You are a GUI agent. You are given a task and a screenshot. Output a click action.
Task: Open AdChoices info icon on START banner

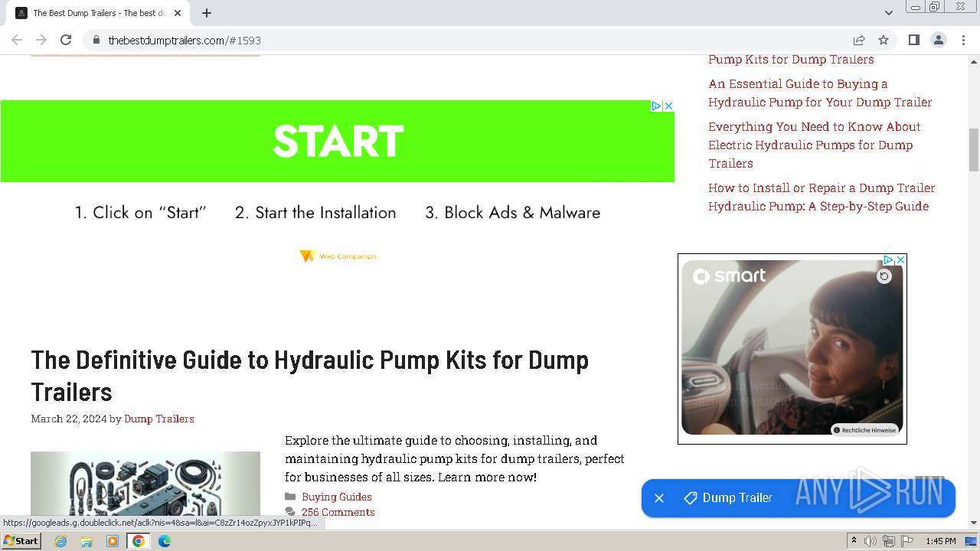click(656, 106)
